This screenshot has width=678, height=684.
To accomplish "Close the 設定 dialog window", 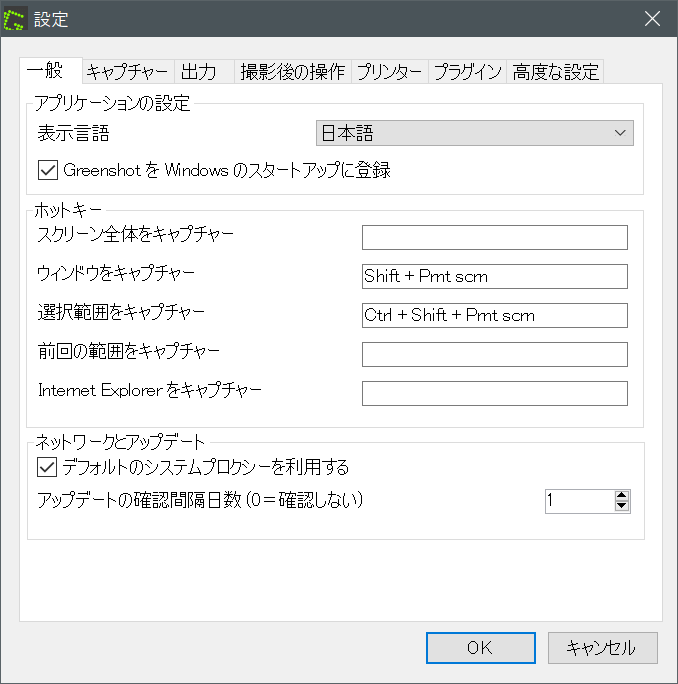I will [x=652, y=19].
